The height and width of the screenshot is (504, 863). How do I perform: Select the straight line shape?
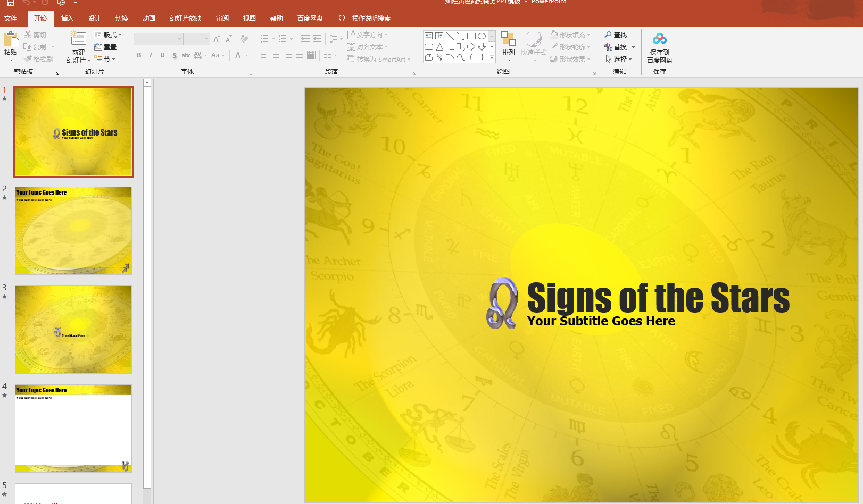(450, 36)
